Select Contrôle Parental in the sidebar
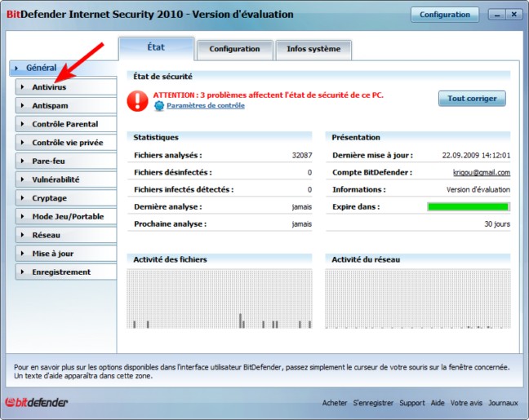Image resolution: width=529 pixels, height=420 pixels. point(66,124)
